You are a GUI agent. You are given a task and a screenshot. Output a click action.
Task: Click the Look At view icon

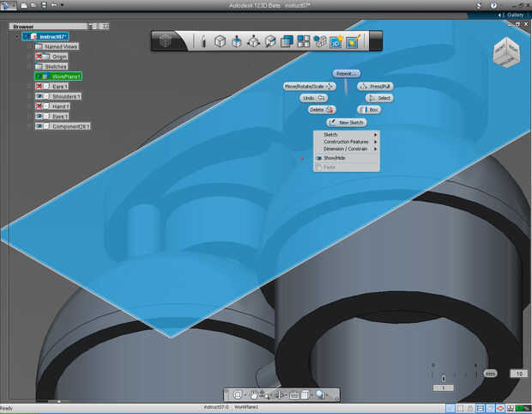tap(294, 394)
